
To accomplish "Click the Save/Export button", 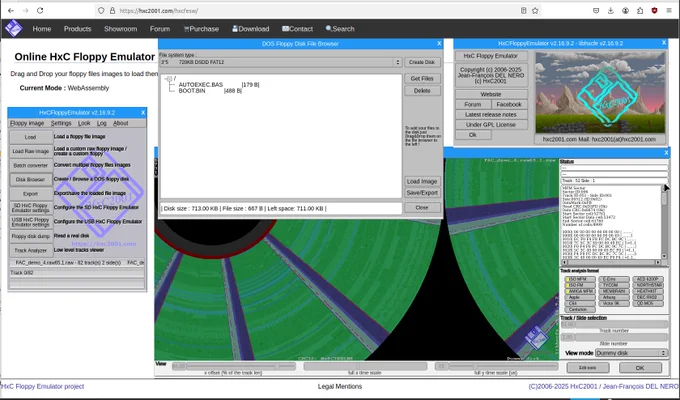I will coord(422,193).
